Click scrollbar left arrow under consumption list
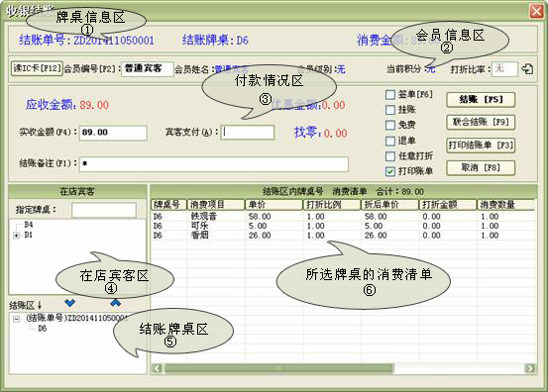Image resolution: width=548 pixels, height=392 pixels. click(x=158, y=368)
